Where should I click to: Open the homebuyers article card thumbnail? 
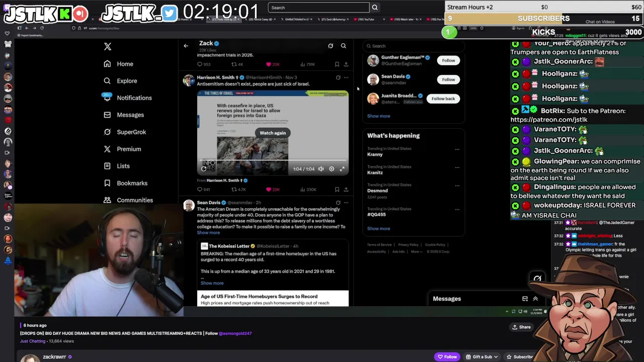click(x=273, y=299)
